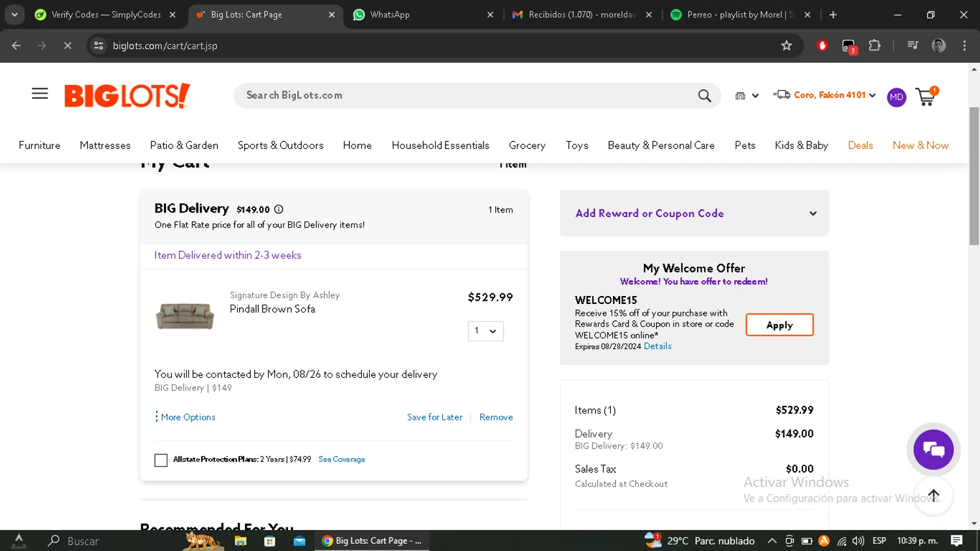This screenshot has width=980, height=551.
Task: Close the Big Lots: Cart Page tab
Action: (x=331, y=14)
